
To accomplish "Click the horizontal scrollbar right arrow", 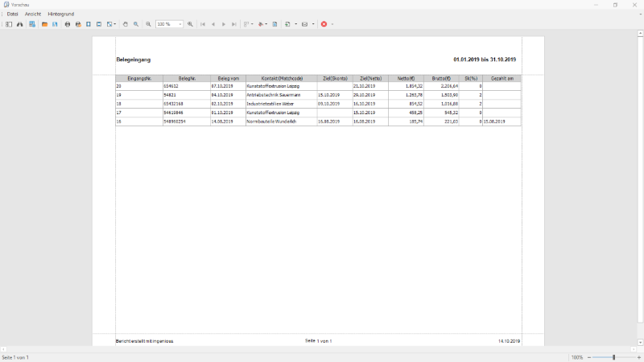I will [634, 349].
